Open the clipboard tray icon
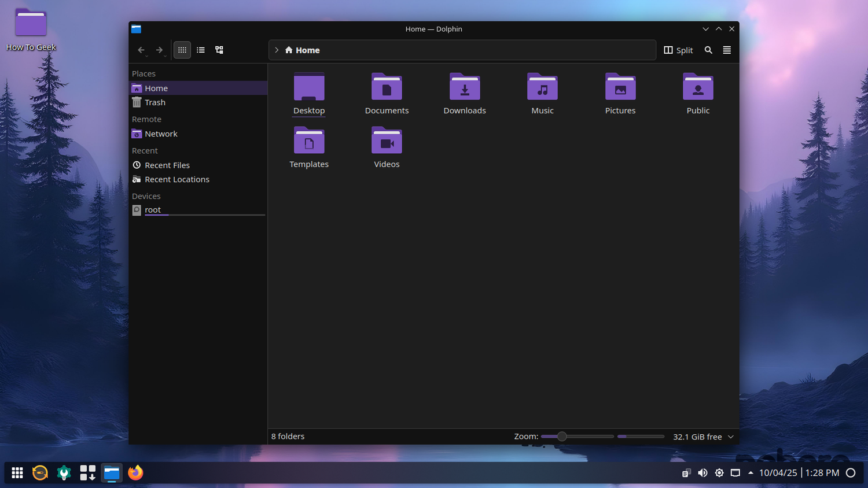Viewport: 868px width, 488px height. [x=686, y=473]
